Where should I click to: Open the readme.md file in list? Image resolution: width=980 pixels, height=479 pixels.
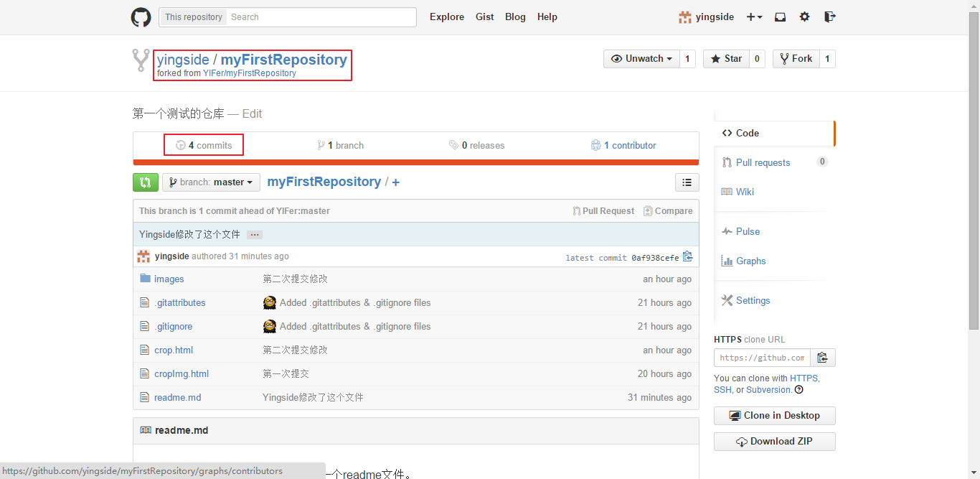[x=178, y=397]
